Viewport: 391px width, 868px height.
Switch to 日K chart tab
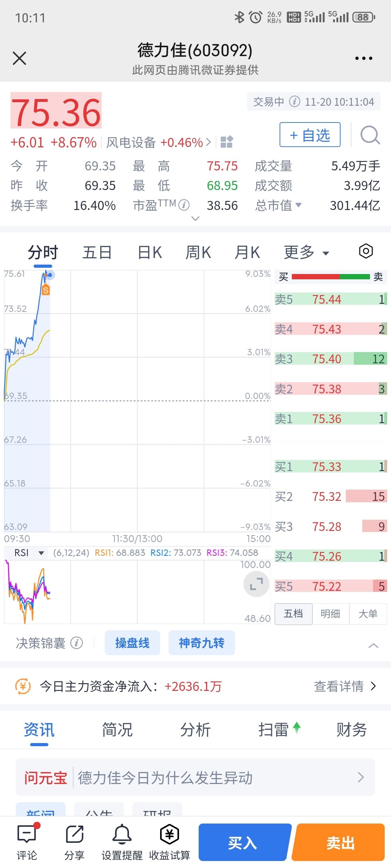click(x=150, y=252)
